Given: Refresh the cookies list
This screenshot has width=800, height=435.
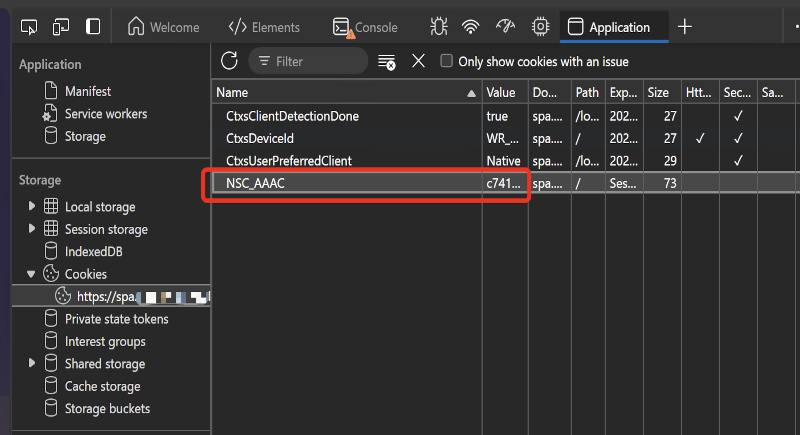Looking at the screenshot, I should [229, 61].
